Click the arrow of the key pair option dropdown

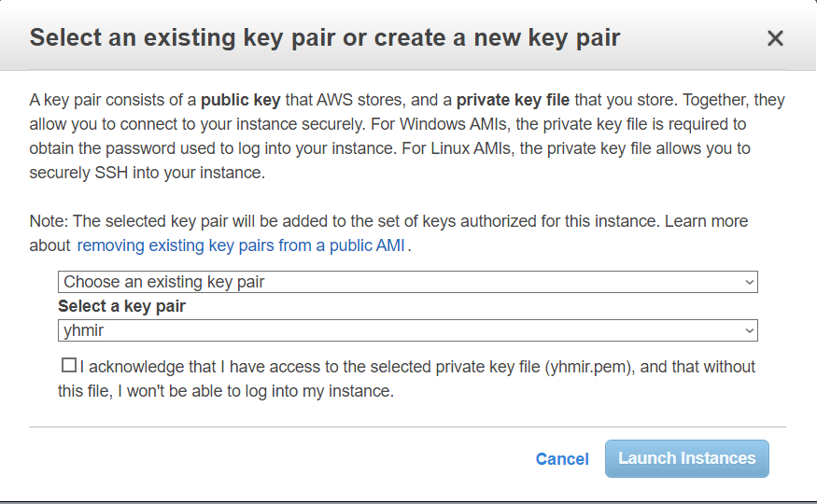(749, 282)
